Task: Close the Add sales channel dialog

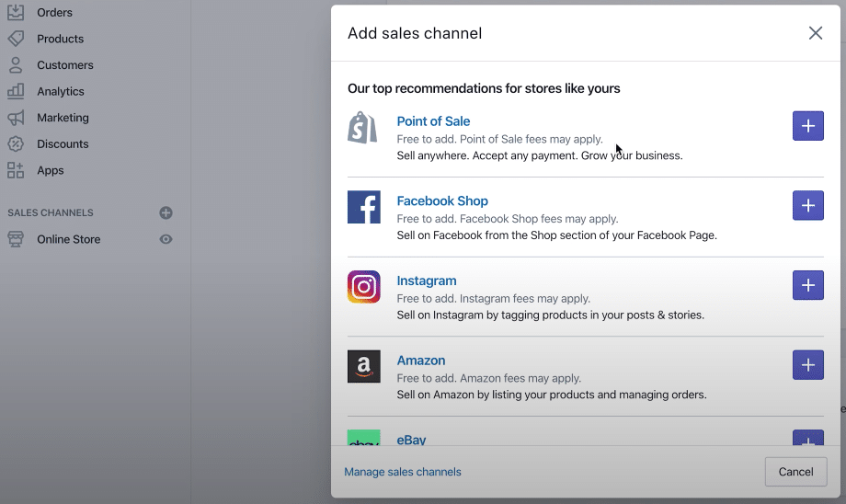Action: (816, 33)
